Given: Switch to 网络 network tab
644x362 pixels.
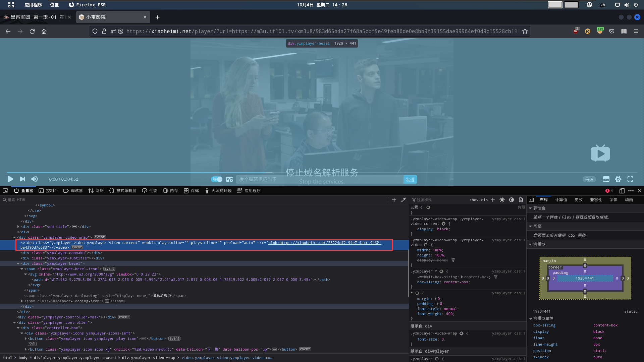Looking at the screenshot, I should tap(96, 191).
